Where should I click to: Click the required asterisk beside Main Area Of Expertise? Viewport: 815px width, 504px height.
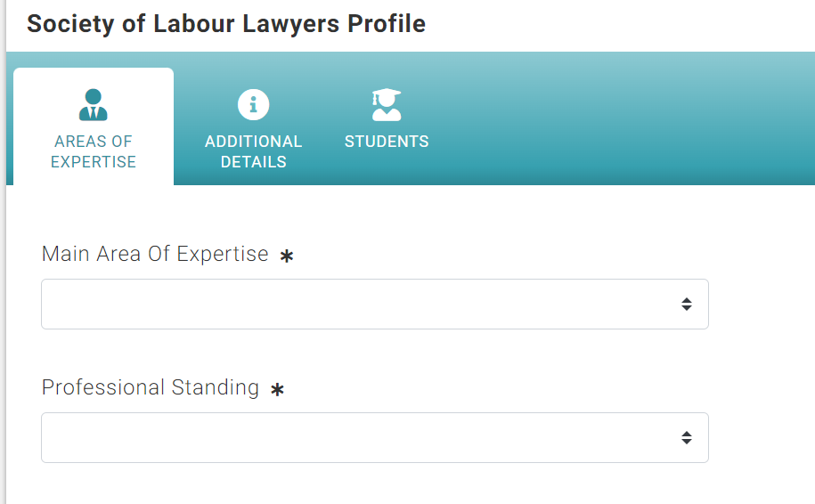[x=287, y=256]
